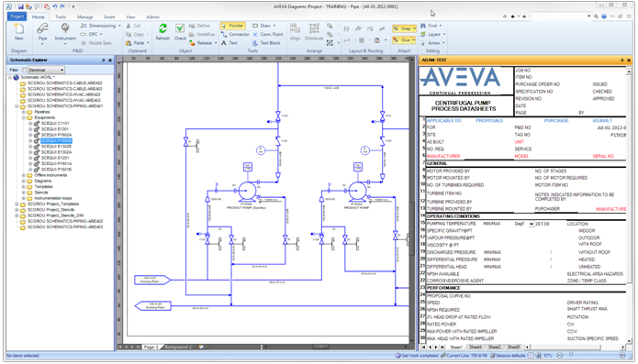Click the Paste button
The image size is (638, 364).
click(136, 43)
